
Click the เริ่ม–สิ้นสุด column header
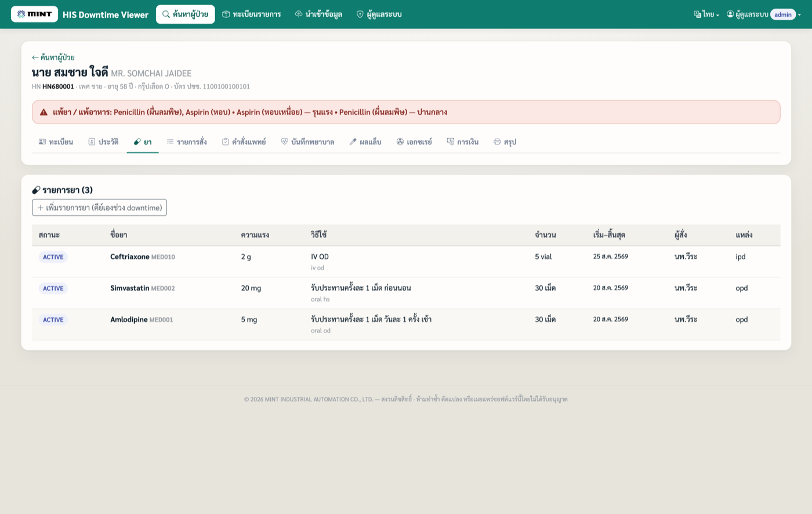point(609,235)
